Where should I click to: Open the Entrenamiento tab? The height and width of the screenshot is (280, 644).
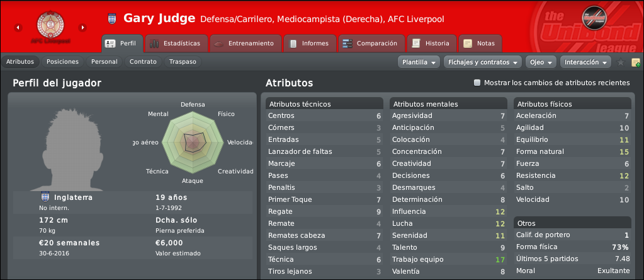tap(246, 43)
